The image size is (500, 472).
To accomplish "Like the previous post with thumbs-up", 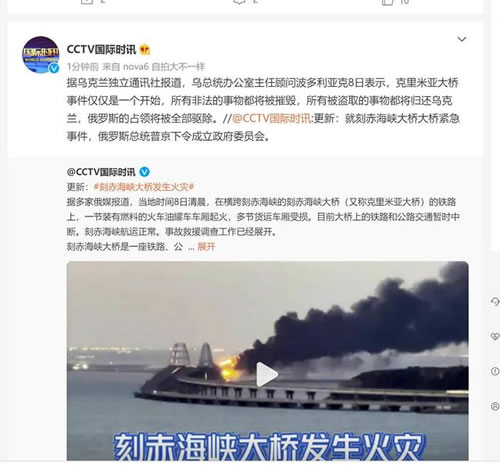I will coord(387,2).
